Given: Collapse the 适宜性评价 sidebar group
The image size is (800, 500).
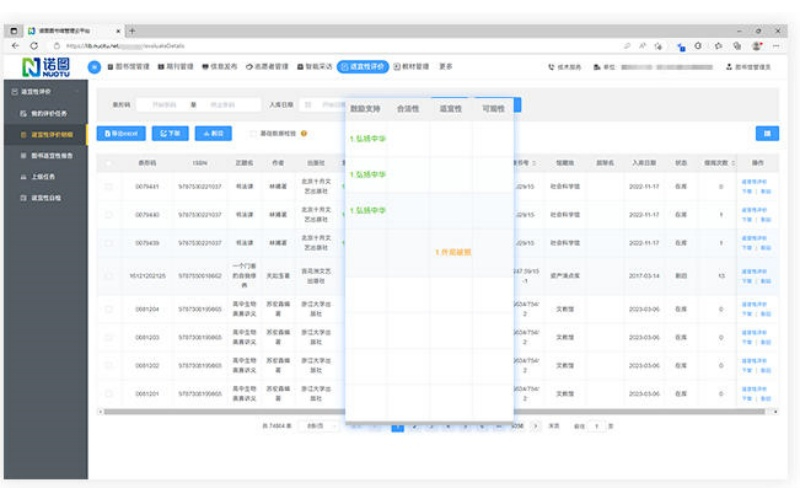Looking at the screenshot, I should click(x=45, y=92).
